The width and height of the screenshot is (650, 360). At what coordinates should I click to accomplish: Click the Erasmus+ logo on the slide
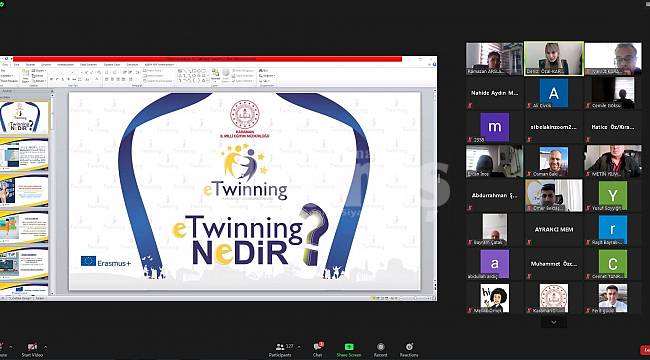point(106,262)
